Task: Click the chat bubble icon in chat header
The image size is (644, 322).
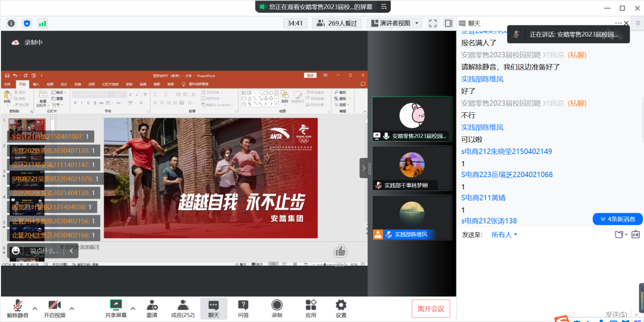Action: click(x=462, y=23)
